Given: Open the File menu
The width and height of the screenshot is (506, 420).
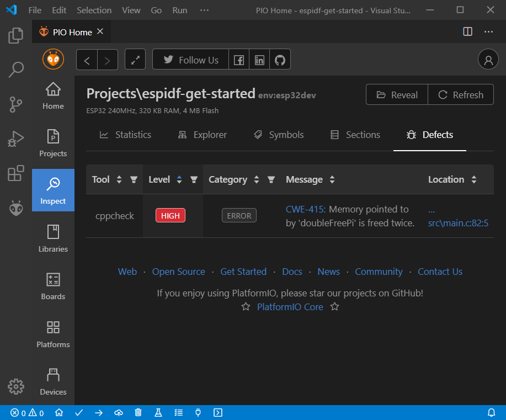Looking at the screenshot, I should tap(35, 10).
